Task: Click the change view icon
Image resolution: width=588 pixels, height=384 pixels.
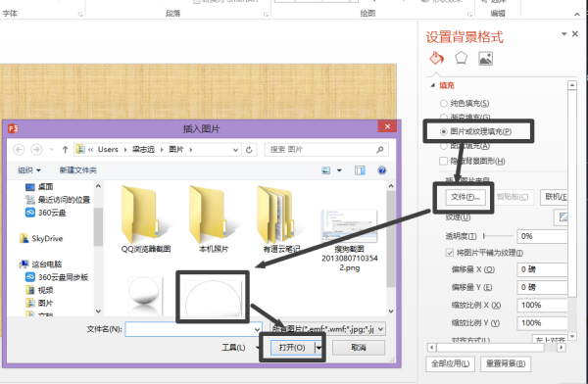Action: (326, 170)
